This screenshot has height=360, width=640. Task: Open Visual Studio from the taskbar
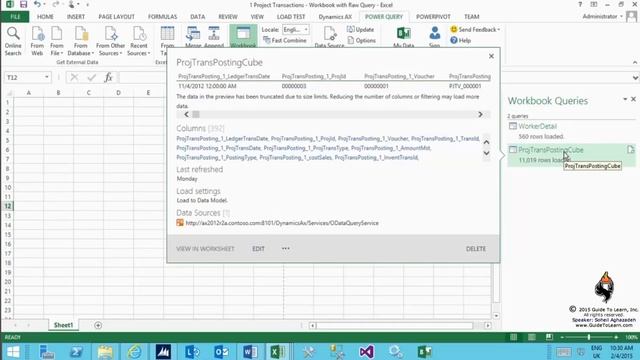pyautogui.click(x=367, y=351)
